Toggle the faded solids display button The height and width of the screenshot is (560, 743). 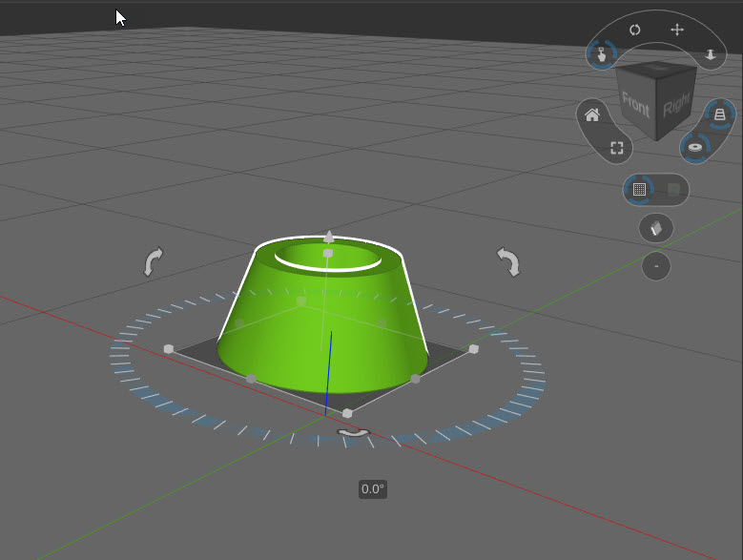pyautogui.click(x=673, y=190)
